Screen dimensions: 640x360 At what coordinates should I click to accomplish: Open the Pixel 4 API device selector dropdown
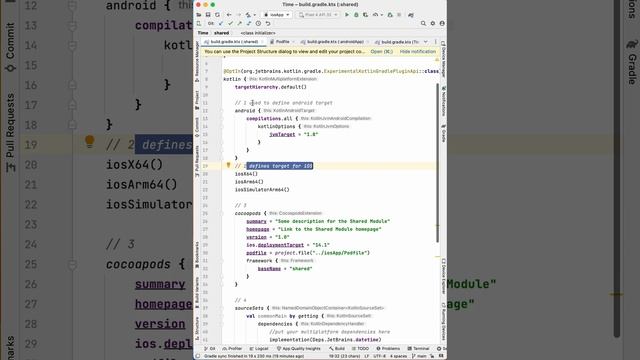318,15
